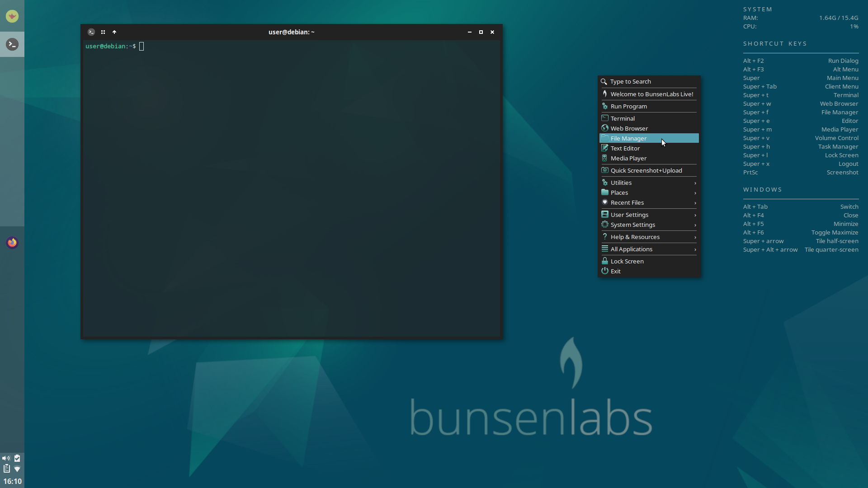Click the battery power manager tray icon

[x=17, y=458]
